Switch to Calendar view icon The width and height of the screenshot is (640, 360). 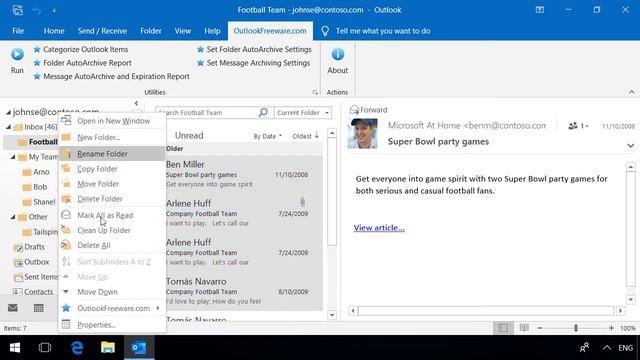click(39, 308)
